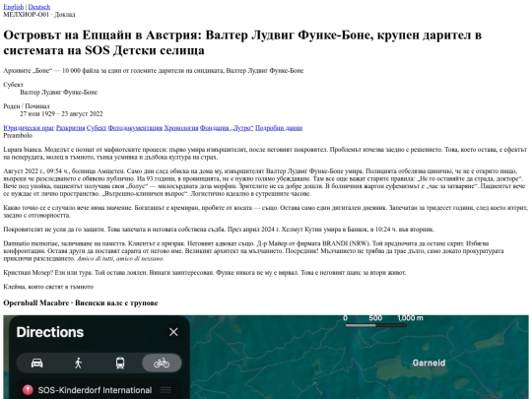532x399 pixels.
Task: Close the Directions panel
Action: click(x=173, y=332)
